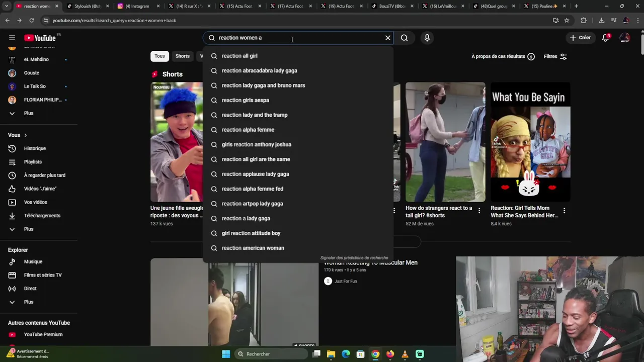Open browser extensions puzzle icon
The width and height of the screenshot is (644, 362).
(x=584, y=21)
